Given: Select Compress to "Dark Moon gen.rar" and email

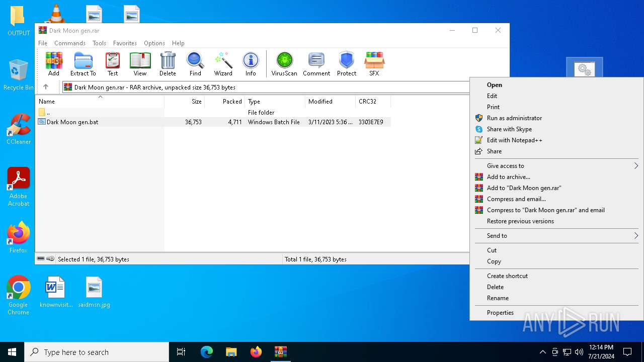Looking at the screenshot, I should tap(556, 210).
